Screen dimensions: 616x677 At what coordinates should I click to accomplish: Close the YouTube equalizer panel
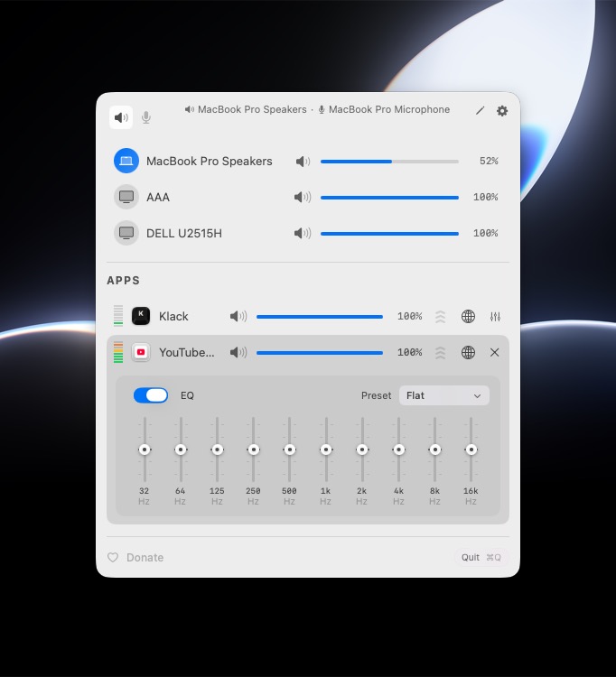point(495,352)
